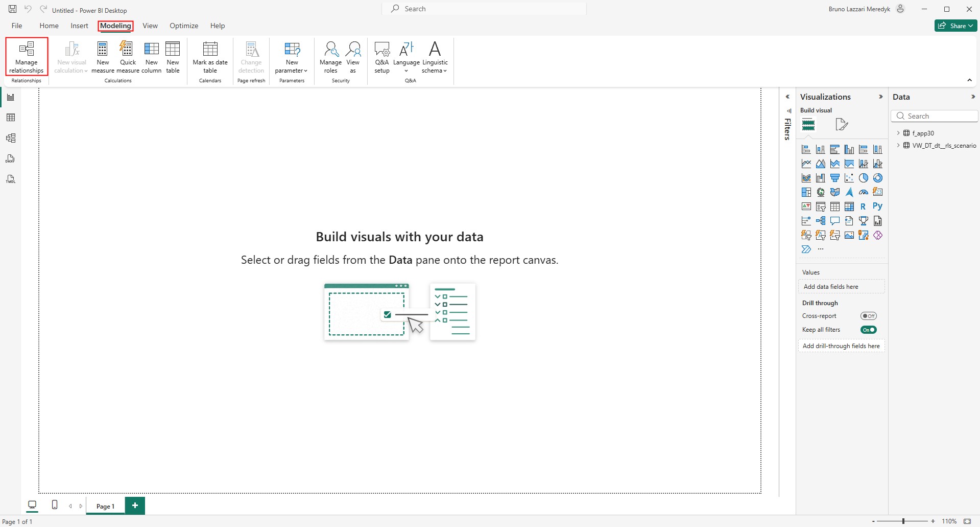Switch to the Optimize tab
The height and width of the screenshot is (527, 980).
pyautogui.click(x=184, y=26)
